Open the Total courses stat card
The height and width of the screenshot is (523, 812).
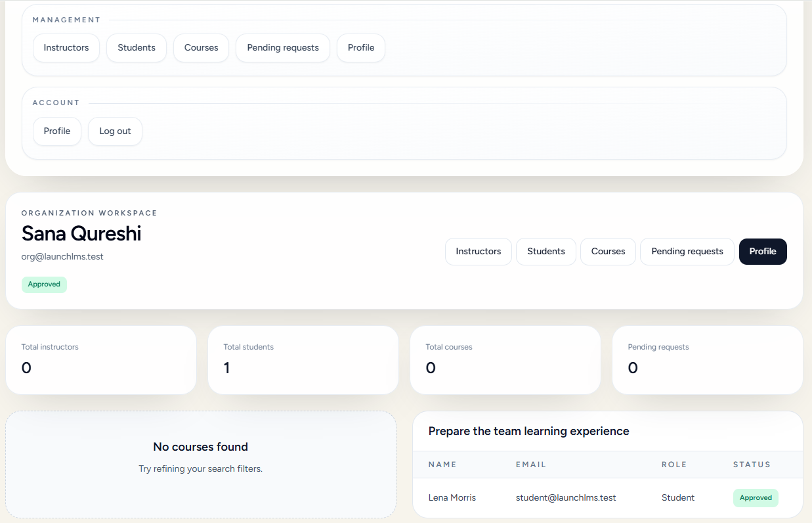coord(505,359)
